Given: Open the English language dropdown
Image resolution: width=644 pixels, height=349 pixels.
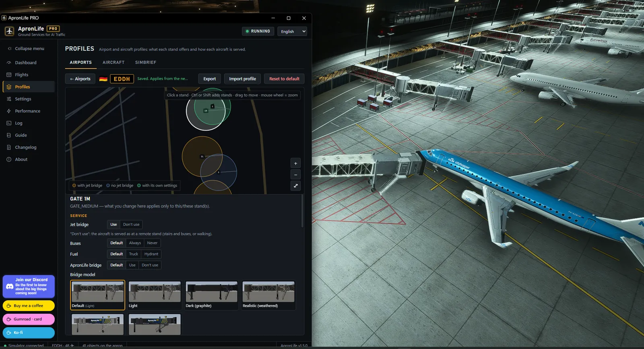Looking at the screenshot, I should 292,31.
